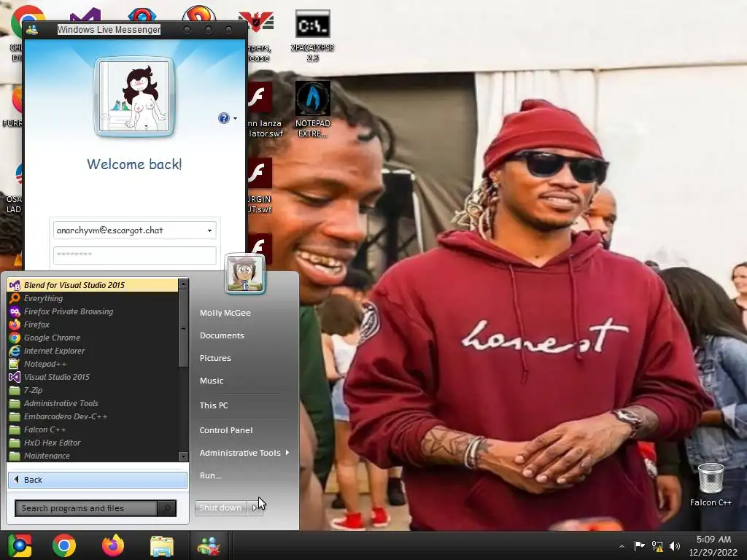Open Google Chrome from the taskbar
Viewport: 747px width, 560px height.
point(64,545)
